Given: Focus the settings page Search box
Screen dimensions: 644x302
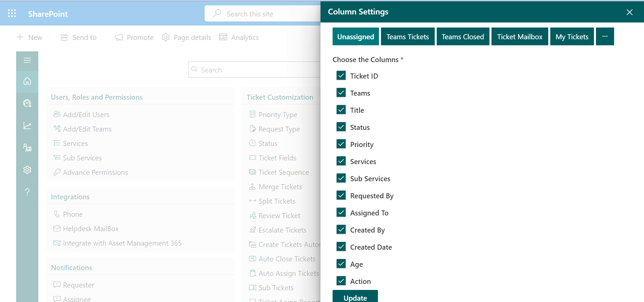Looking at the screenshot, I should (x=255, y=69).
